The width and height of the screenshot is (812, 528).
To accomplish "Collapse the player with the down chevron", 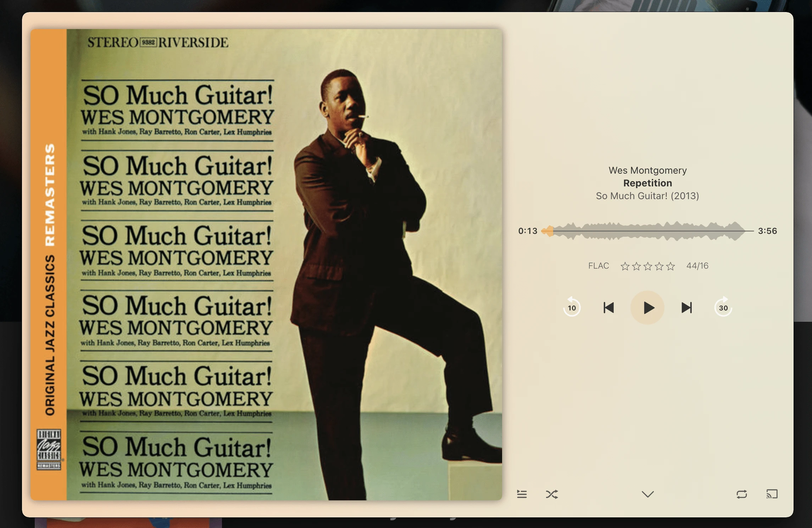I will click(648, 494).
